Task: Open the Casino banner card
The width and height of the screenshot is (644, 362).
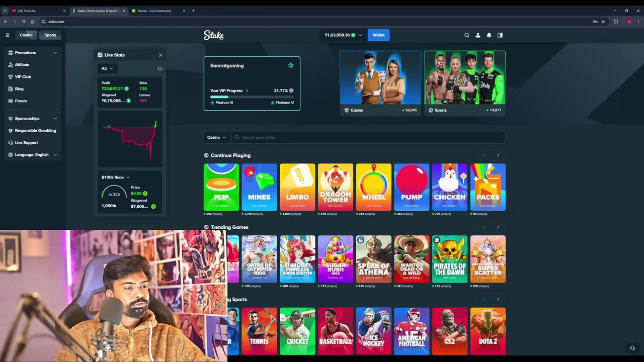Action: pos(380,83)
